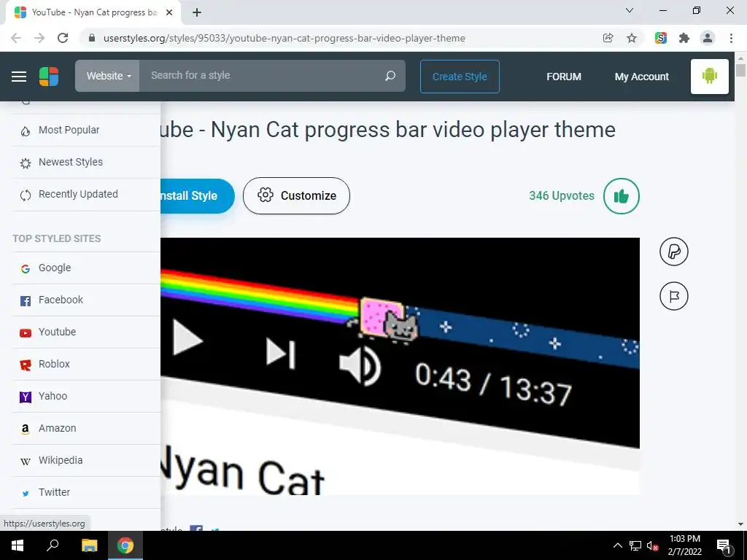Close the YouTube Nyan Cat tab
Screen dimensions: 747x560
click(169, 12)
